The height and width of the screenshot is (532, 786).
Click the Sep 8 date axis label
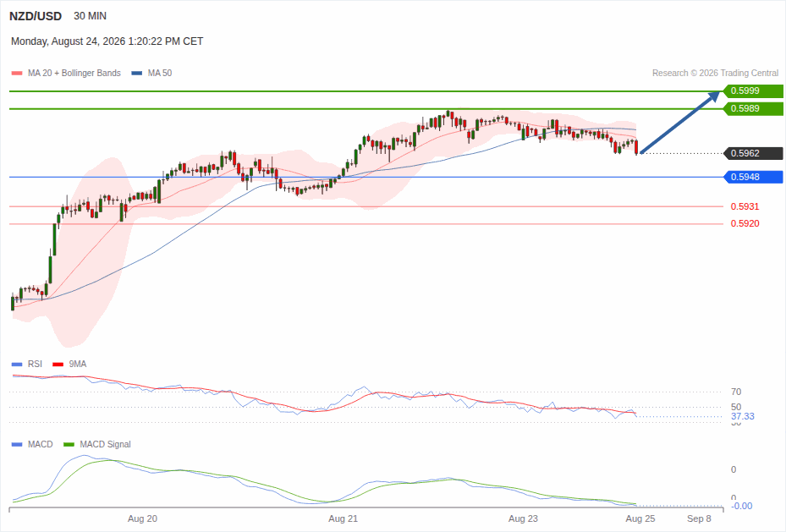point(700,518)
